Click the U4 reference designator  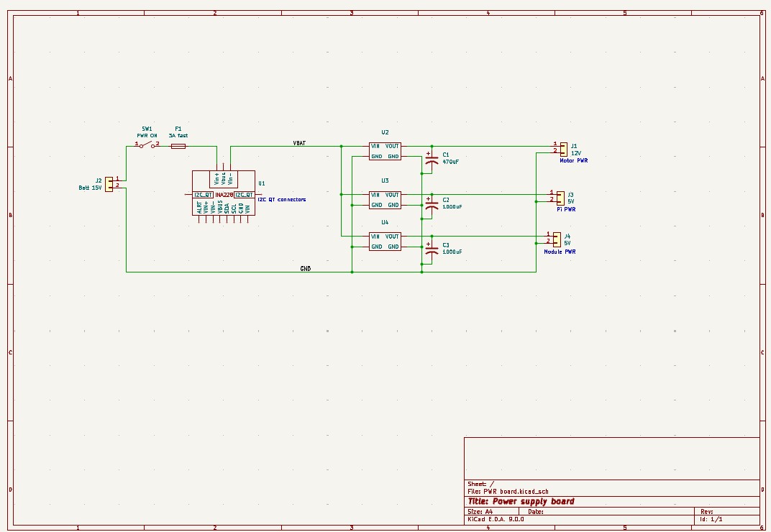pyautogui.click(x=385, y=223)
